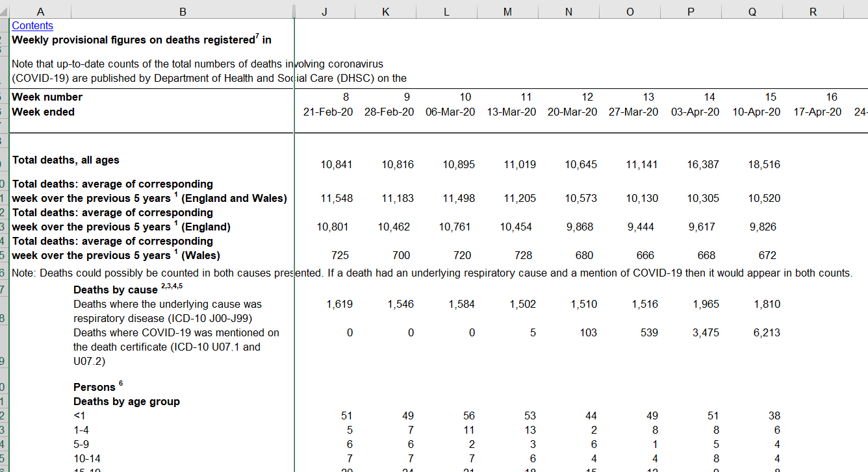
Task: Select the '06-Mar-20' date cell
Action: coord(450,112)
